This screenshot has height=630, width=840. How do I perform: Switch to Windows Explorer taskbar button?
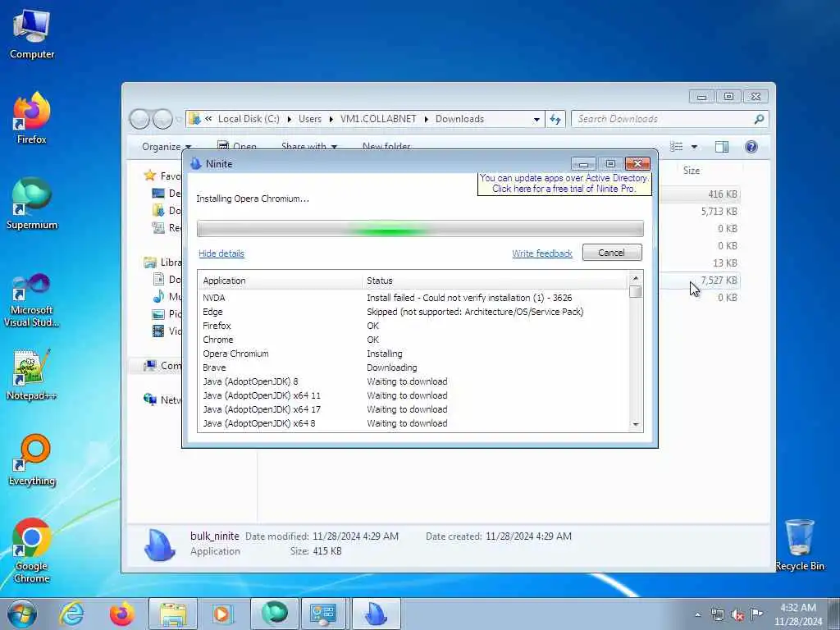click(x=173, y=614)
